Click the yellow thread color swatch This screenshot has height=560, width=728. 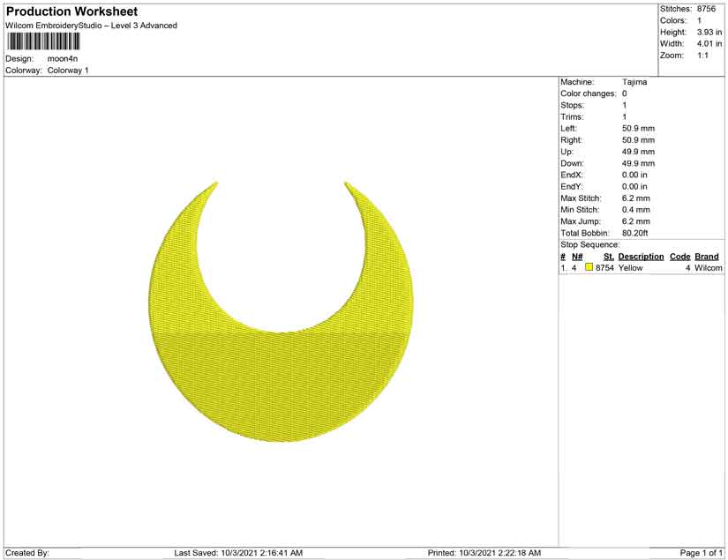pyautogui.click(x=589, y=267)
